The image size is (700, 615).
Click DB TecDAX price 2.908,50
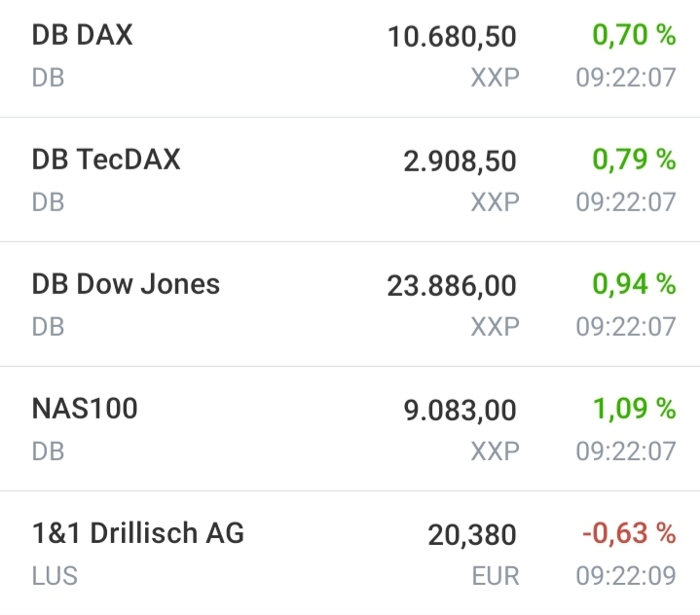(x=460, y=162)
